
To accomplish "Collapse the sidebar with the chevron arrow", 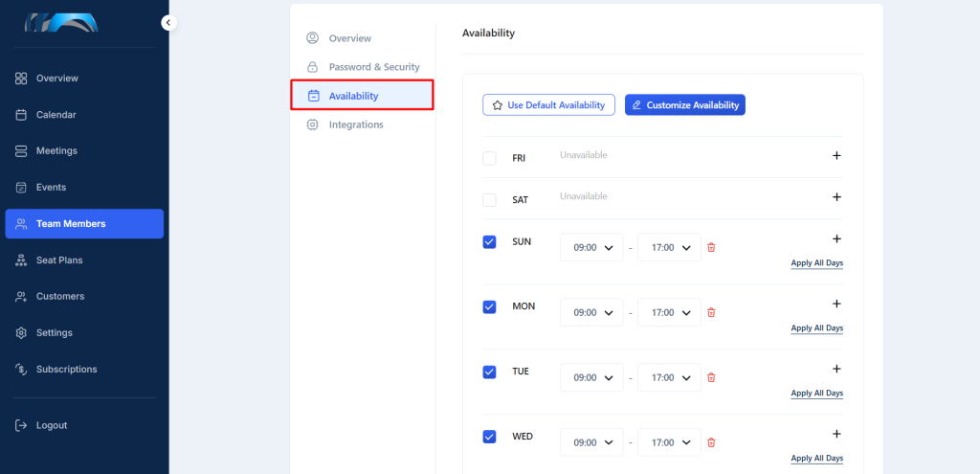I will tap(168, 23).
